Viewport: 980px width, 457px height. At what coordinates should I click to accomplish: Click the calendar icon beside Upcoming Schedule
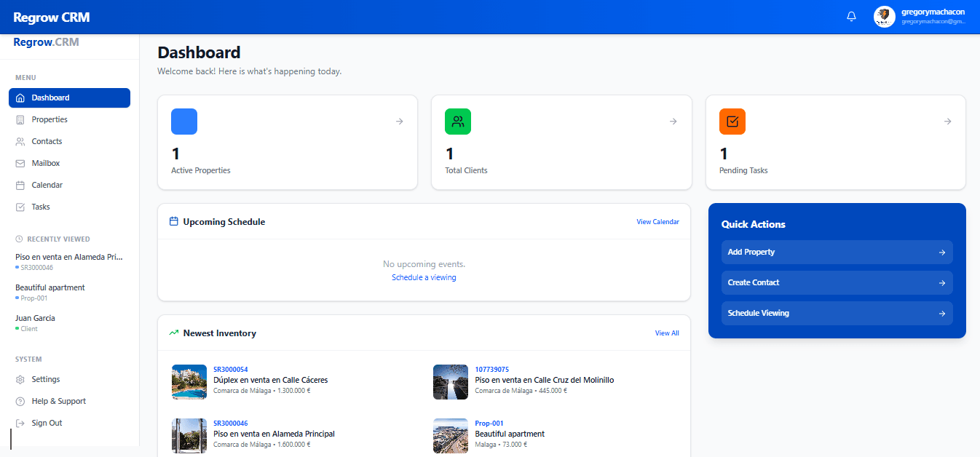tap(172, 221)
